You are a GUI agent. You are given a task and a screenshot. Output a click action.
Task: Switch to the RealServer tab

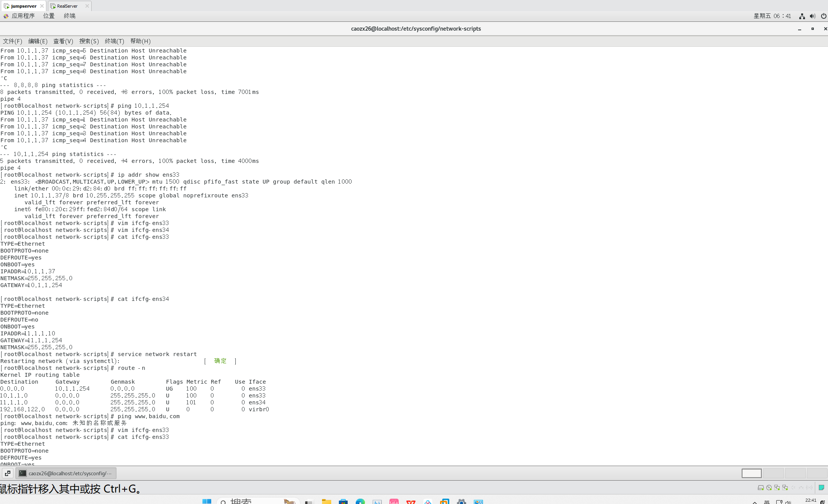[x=67, y=6]
